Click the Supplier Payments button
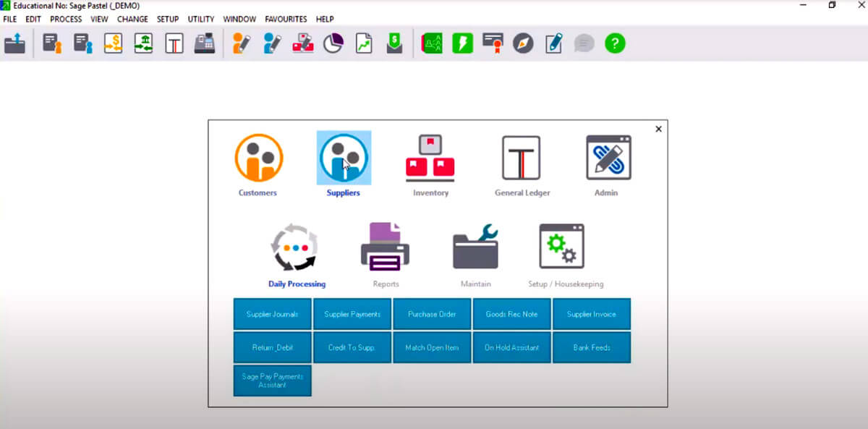 (x=352, y=314)
